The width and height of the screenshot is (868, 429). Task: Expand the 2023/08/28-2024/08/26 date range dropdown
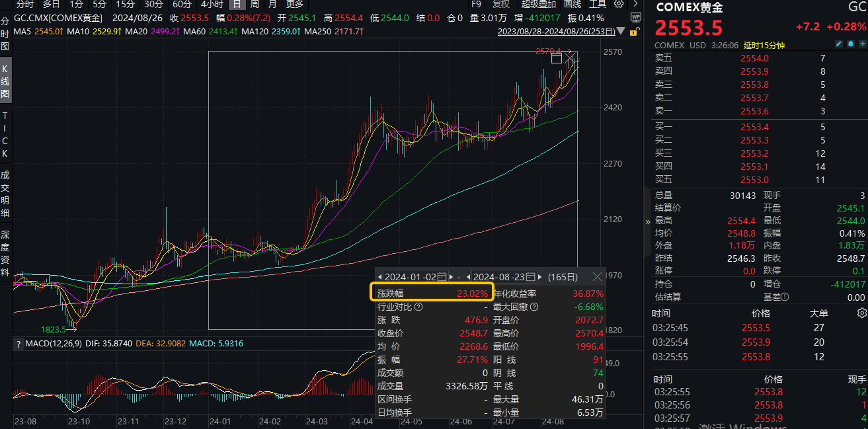[x=619, y=31]
